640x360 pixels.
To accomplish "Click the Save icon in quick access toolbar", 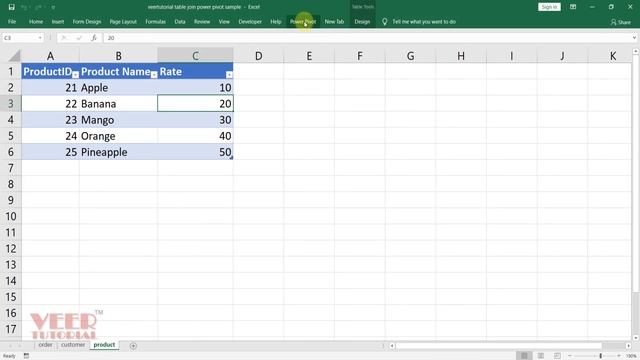I will point(11,7).
